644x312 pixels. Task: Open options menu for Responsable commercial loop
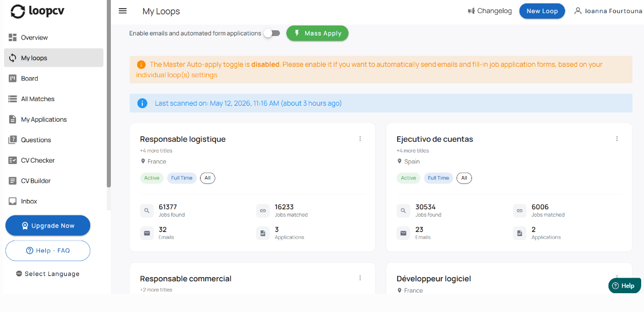360,278
